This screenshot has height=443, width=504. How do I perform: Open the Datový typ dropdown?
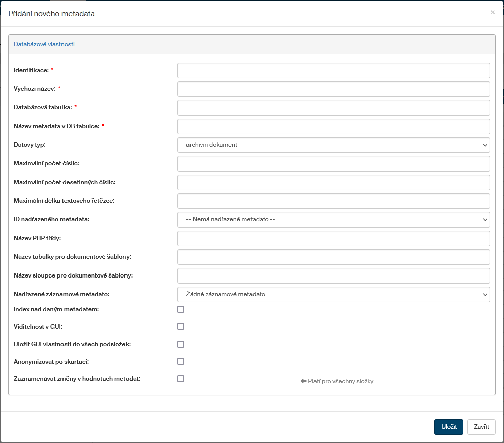(334, 145)
